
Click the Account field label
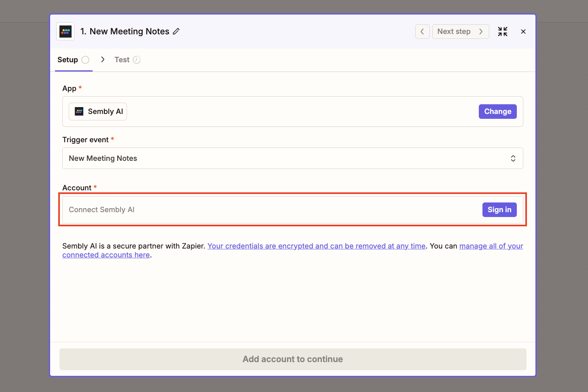tap(77, 188)
